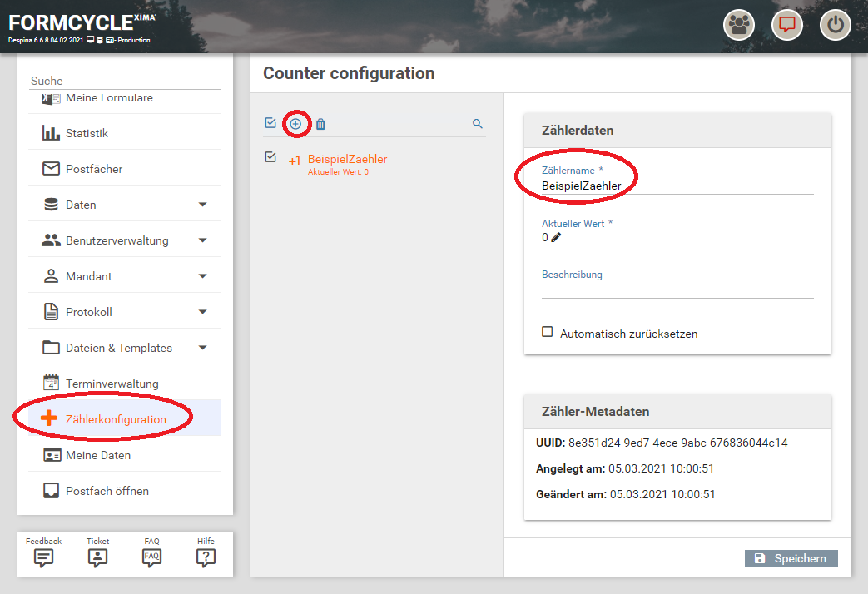Open the Feedback icon at bottom
This screenshot has width=868, height=594.
coord(44,557)
